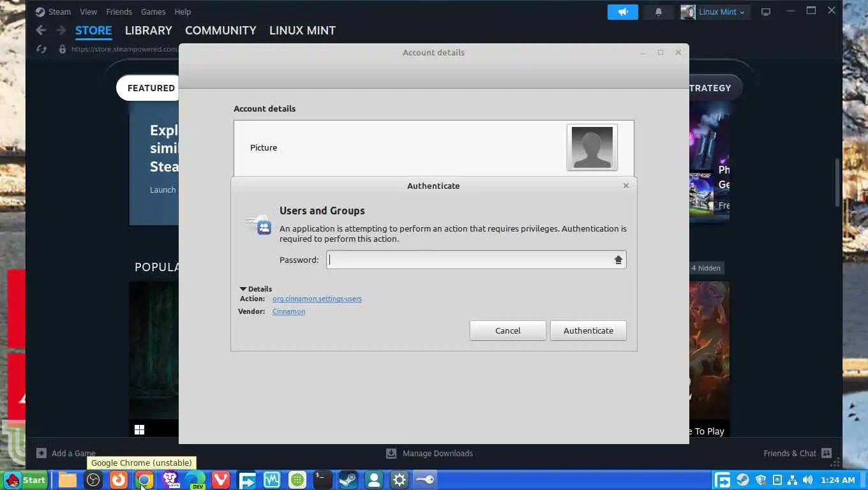Viewport: 868px width, 490px height.
Task: Open Brave browser from the taskbar
Action: point(170,480)
